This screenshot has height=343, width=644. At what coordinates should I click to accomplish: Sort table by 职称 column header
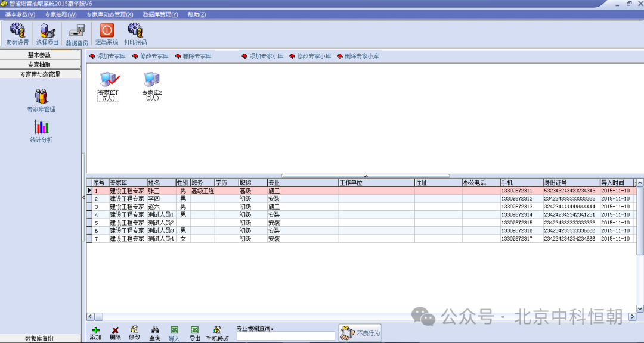coord(253,183)
